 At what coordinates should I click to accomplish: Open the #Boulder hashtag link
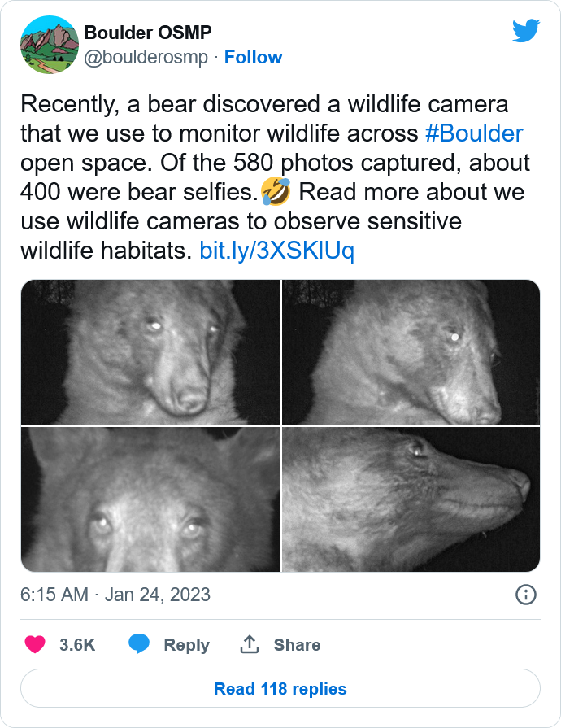(x=474, y=133)
